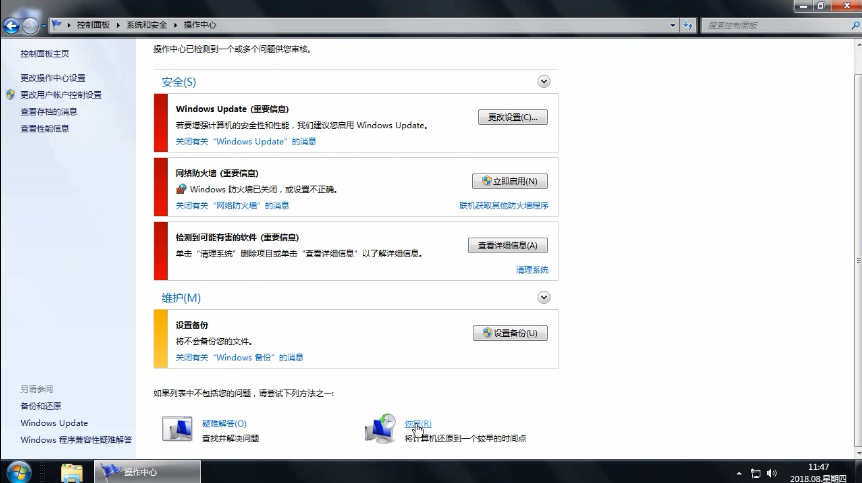
Task: Open the 疑难解答(O) link
Action: click(224, 424)
